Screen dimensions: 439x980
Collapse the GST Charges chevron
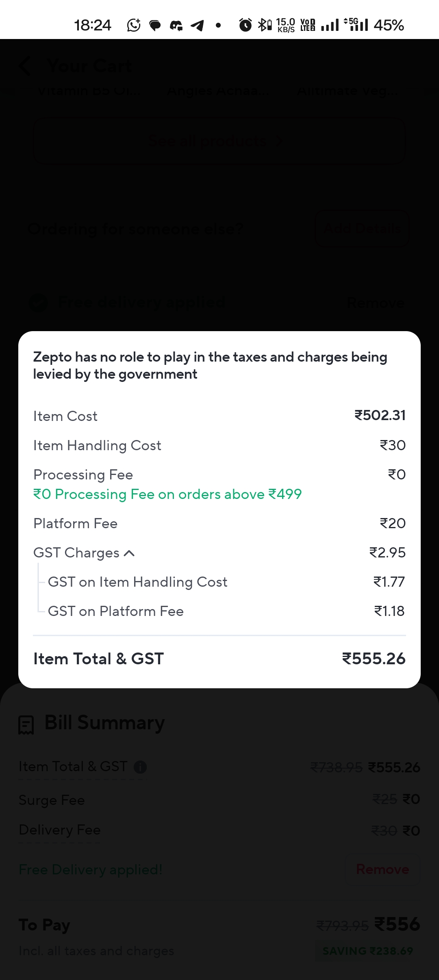pyautogui.click(x=129, y=553)
